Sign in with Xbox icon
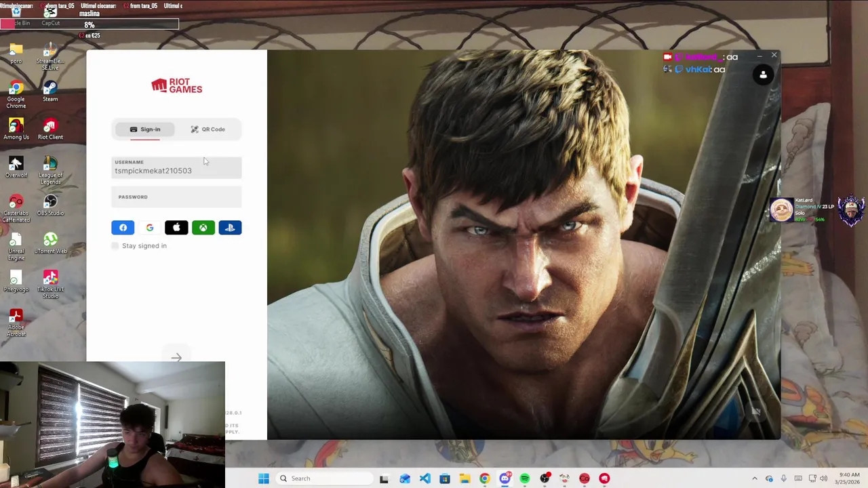The height and width of the screenshot is (488, 868). pyautogui.click(x=203, y=228)
